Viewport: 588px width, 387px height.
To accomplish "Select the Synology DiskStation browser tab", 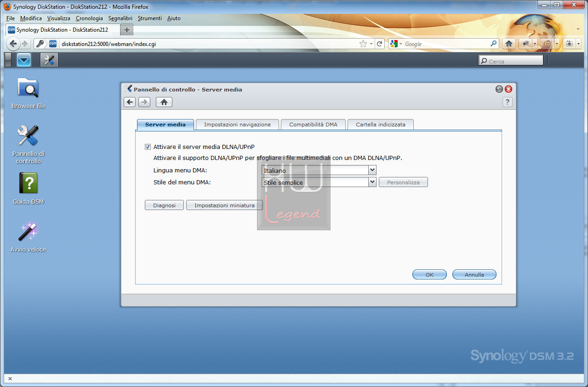I will click(x=63, y=29).
